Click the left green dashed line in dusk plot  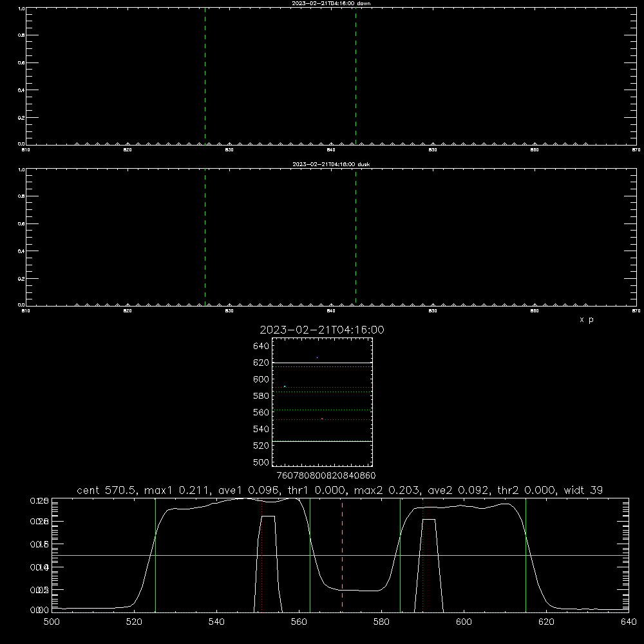click(x=205, y=238)
